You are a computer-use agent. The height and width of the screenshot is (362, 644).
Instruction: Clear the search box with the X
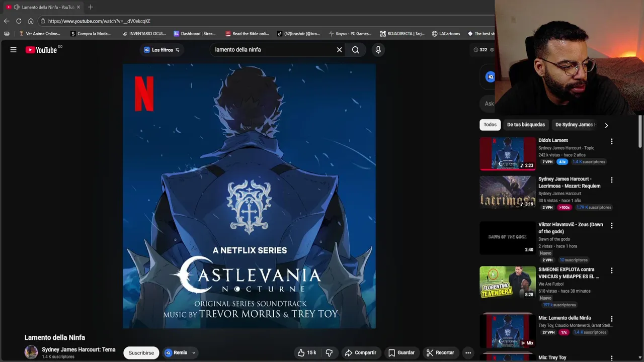(339, 50)
